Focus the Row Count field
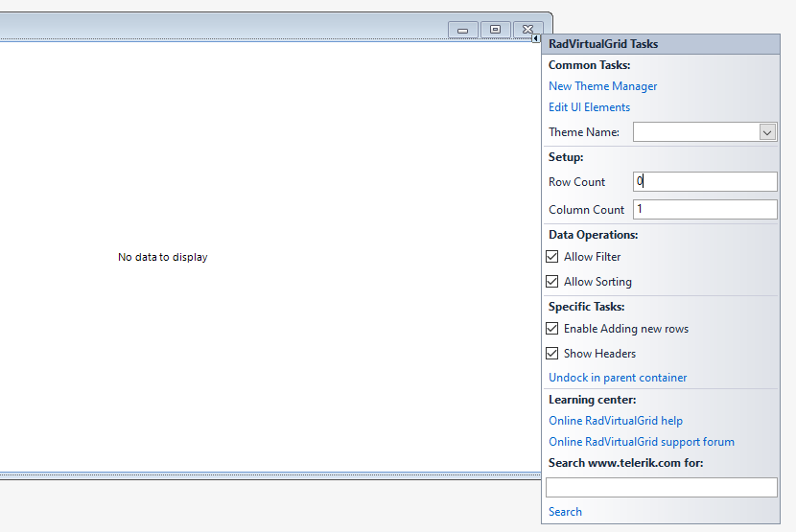 pos(705,181)
